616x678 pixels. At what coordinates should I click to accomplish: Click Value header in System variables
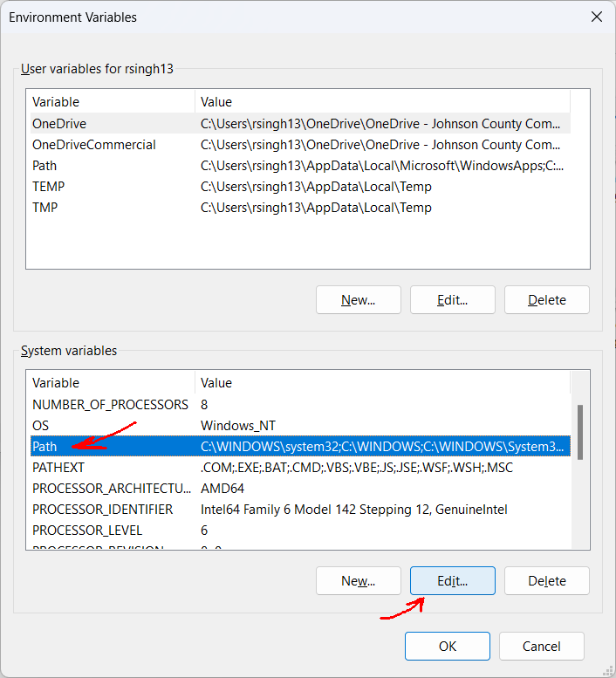click(x=382, y=383)
